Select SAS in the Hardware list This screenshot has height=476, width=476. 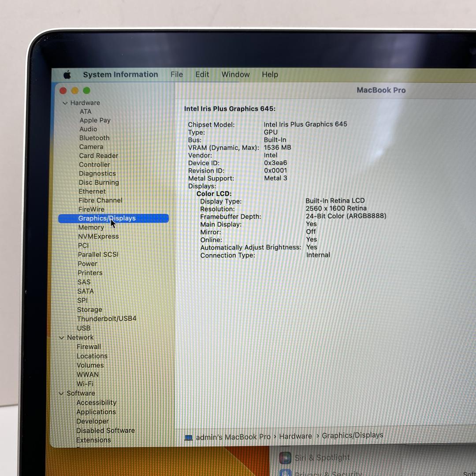tap(84, 282)
